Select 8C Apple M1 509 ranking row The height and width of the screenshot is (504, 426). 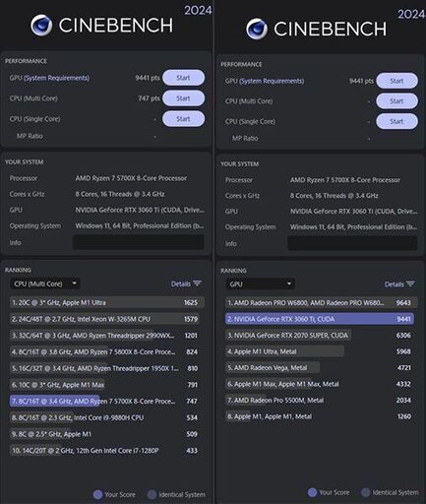click(x=107, y=434)
